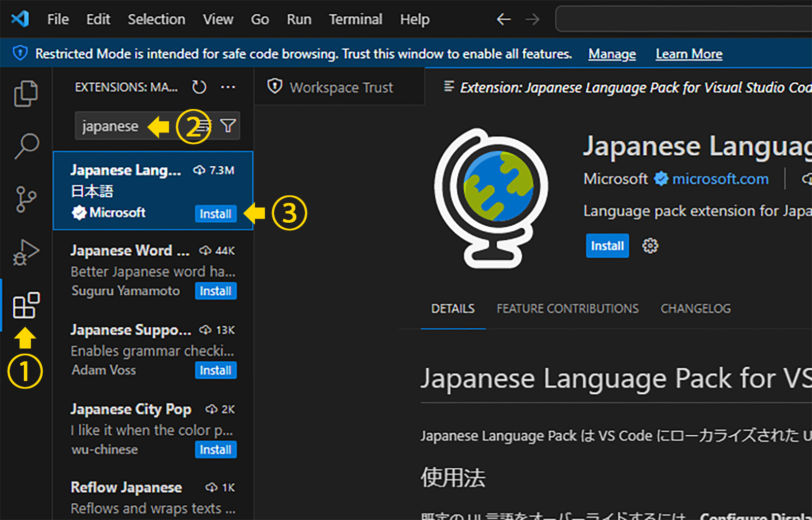Click the verified publisher badge next to Microsoft

[661, 179]
